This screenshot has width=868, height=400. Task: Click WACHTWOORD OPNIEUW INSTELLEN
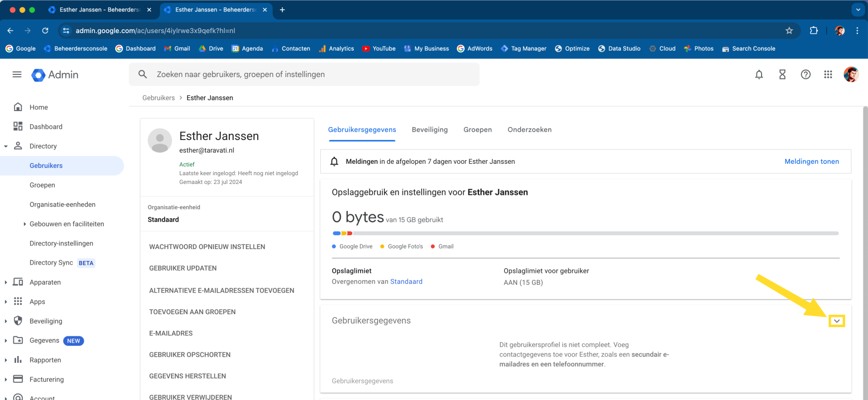(x=207, y=247)
